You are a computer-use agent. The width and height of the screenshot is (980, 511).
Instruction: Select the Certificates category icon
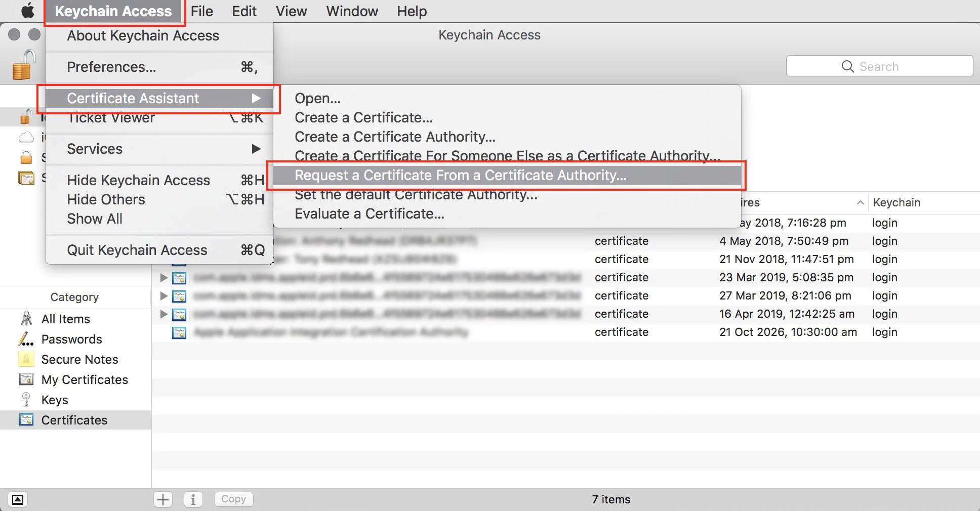tap(26, 420)
